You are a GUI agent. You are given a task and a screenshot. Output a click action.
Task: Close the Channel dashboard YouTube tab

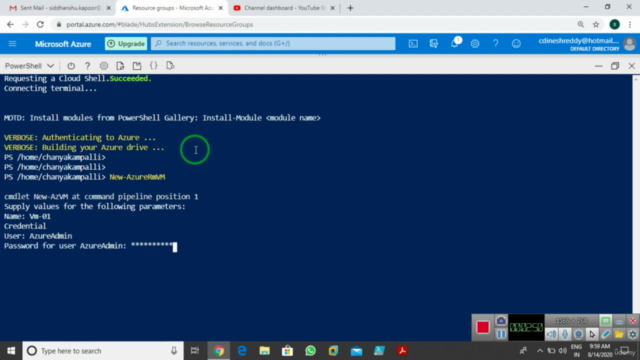coord(333,8)
